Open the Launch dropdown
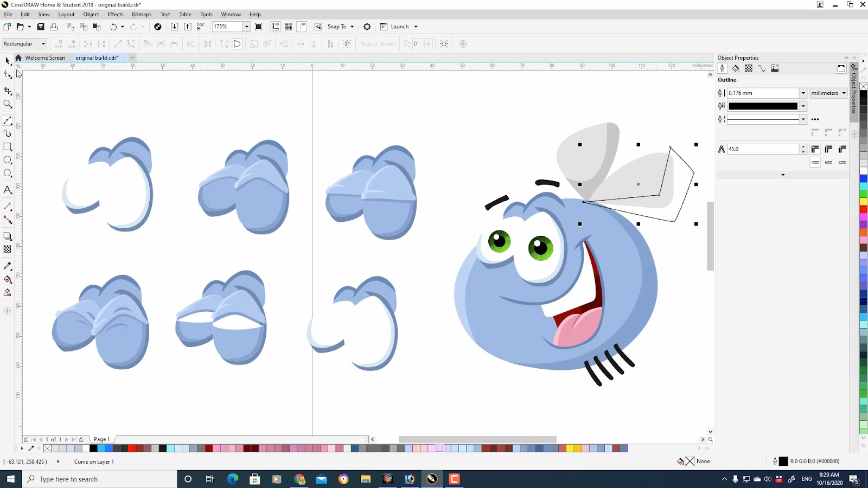The image size is (868, 488). (x=416, y=27)
